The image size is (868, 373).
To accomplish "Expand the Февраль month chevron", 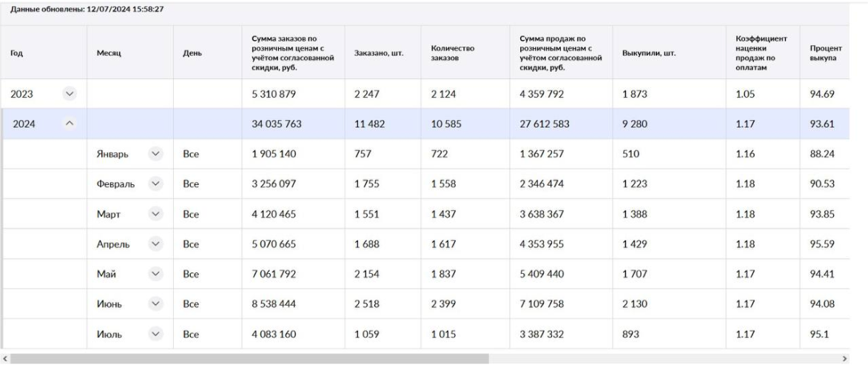I will pyautogui.click(x=156, y=184).
